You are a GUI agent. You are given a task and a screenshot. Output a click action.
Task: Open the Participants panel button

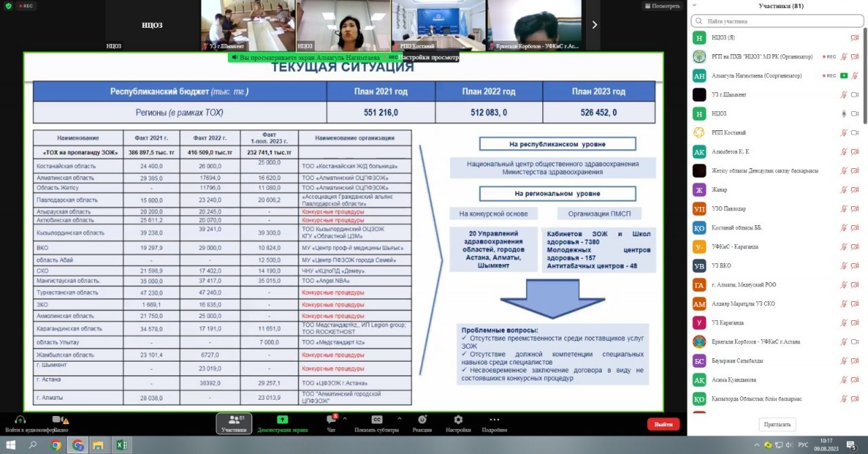[x=234, y=423]
